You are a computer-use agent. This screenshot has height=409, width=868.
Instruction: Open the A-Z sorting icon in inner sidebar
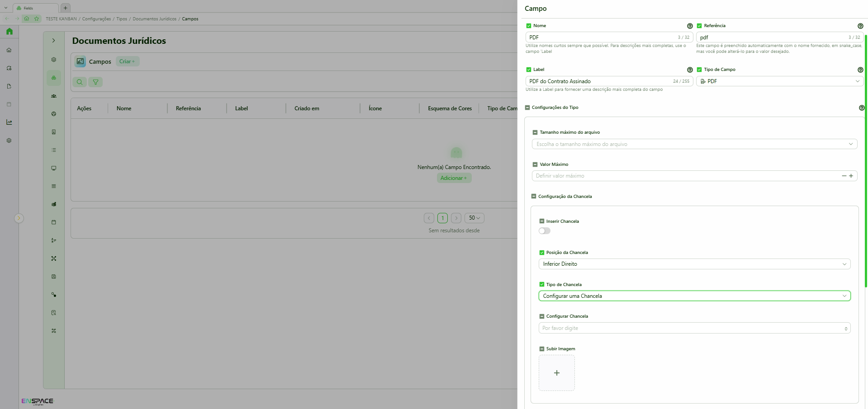pos(54,240)
